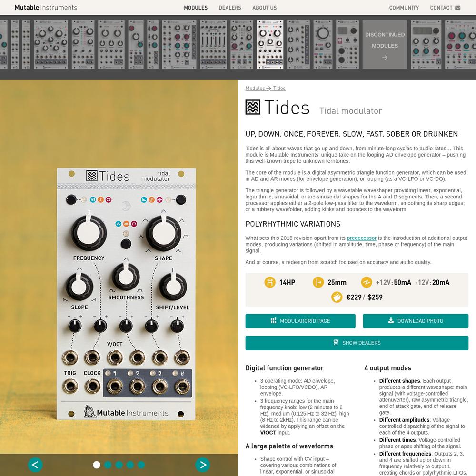Go to the Dealers page
The width and height of the screenshot is (476, 476).
point(230,8)
